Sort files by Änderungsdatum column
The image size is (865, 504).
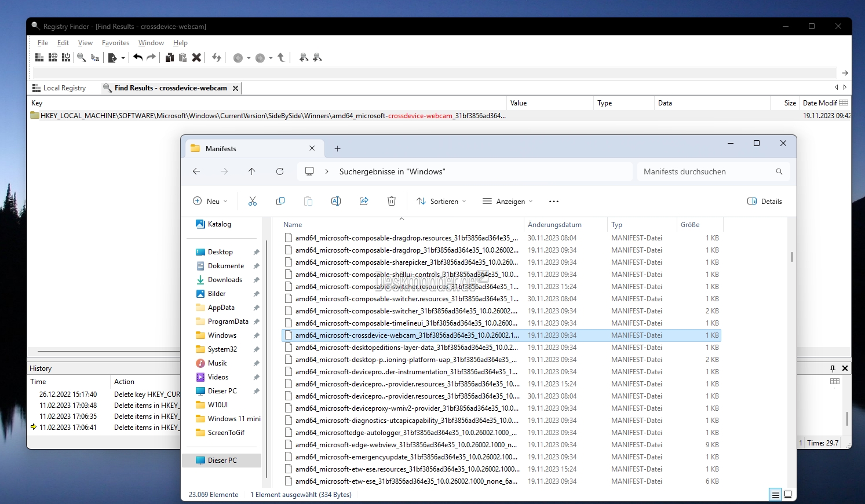coord(555,225)
